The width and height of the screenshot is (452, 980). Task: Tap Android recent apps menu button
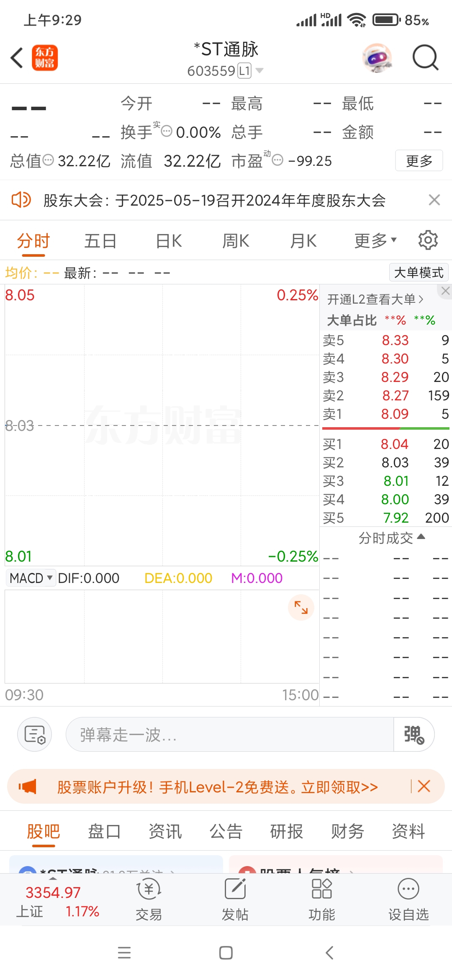pyautogui.click(x=124, y=953)
